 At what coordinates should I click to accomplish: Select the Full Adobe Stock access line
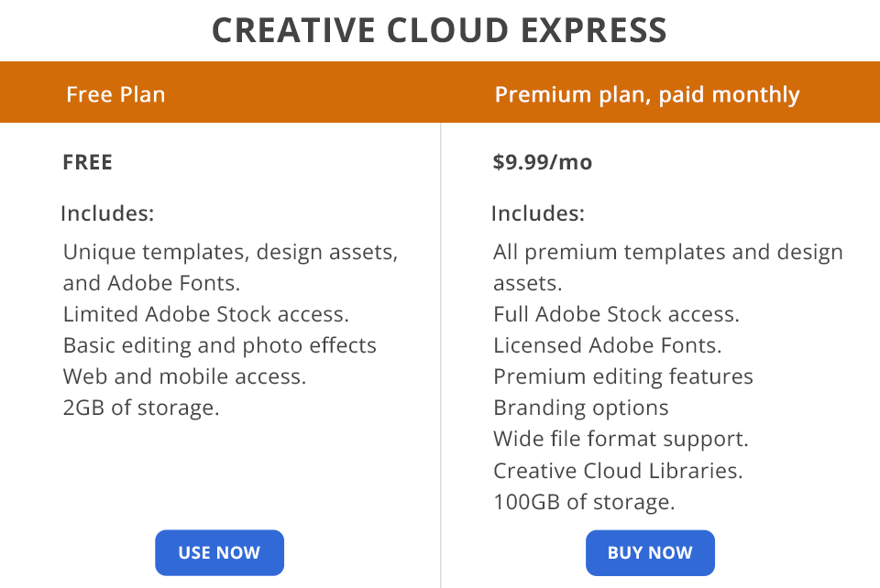tap(616, 314)
